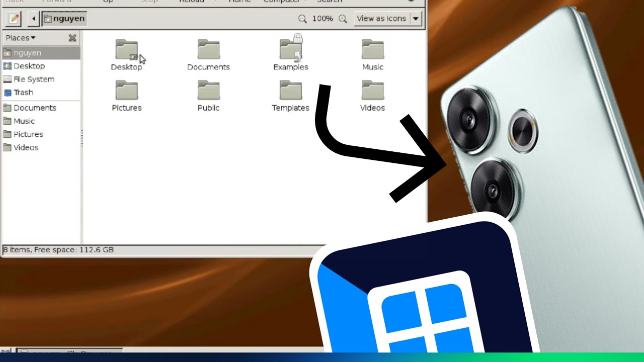Click the status bar free space text
This screenshot has height=362, width=644.
click(x=58, y=249)
